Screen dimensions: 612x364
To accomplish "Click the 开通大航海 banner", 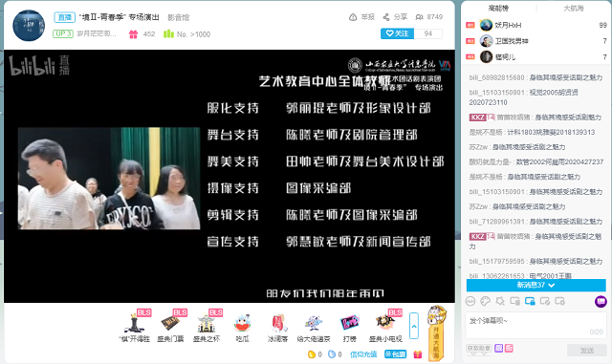I will point(436,332).
